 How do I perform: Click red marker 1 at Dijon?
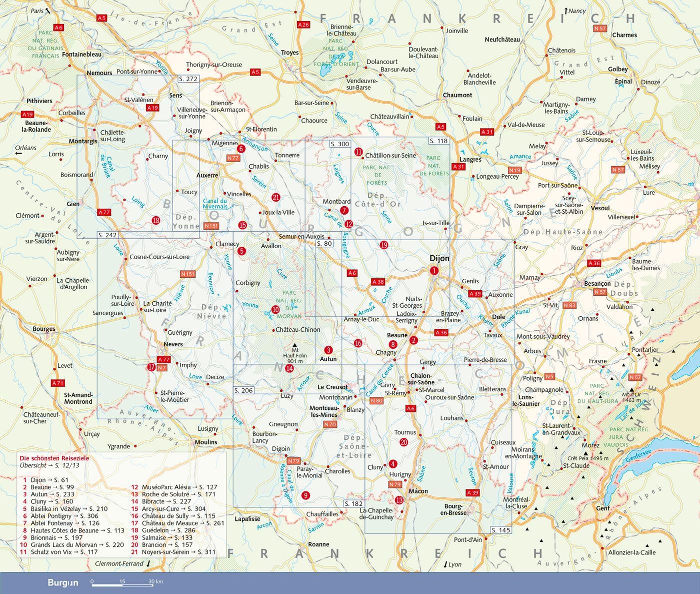[434, 271]
